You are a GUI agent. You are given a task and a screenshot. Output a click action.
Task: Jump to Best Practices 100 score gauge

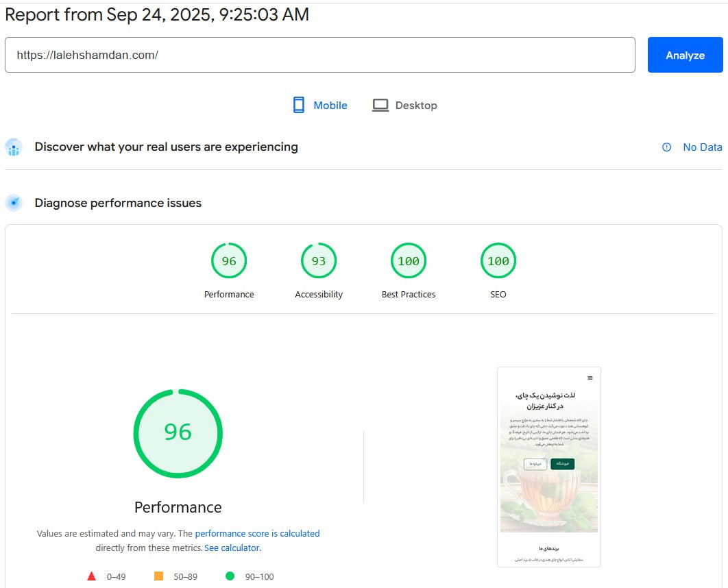[409, 261]
